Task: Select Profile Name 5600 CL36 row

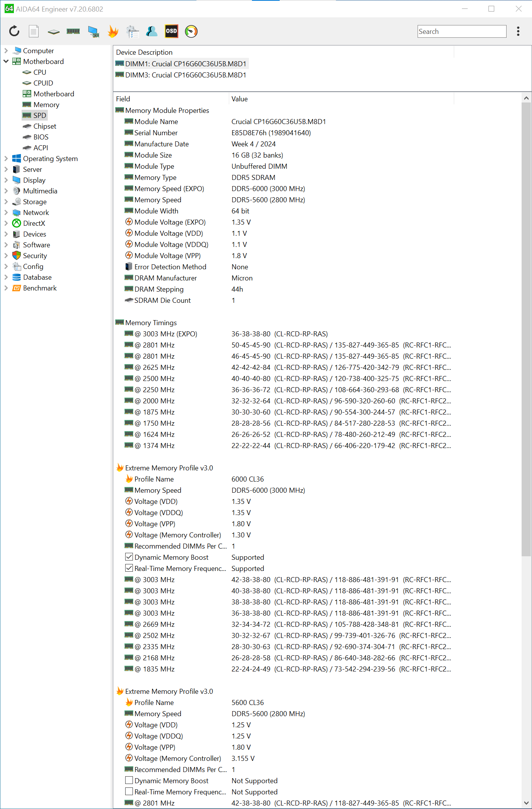Action: click(x=284, y=702)
